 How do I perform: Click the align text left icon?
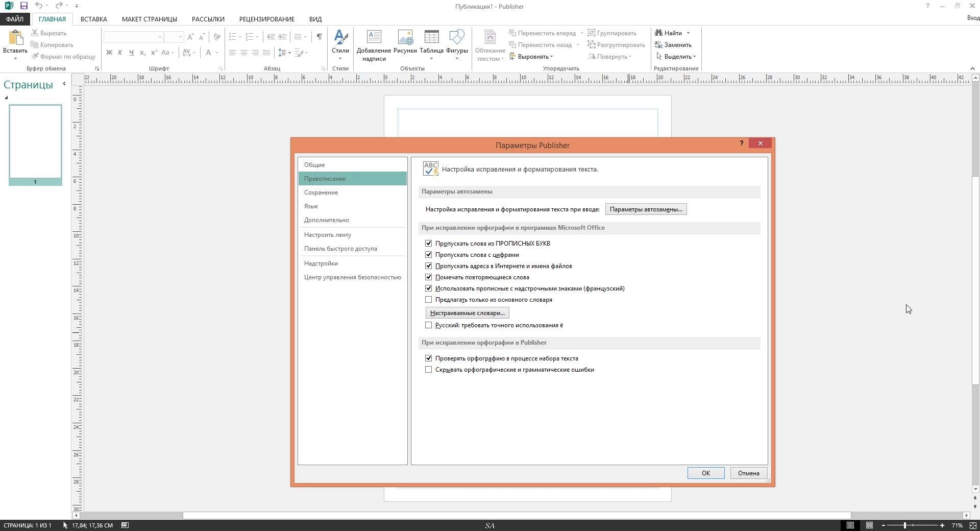pyautogui.click(x=233, y=53)
